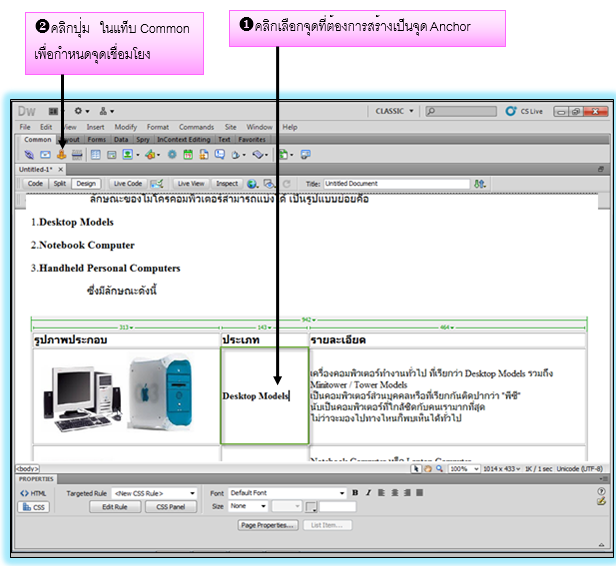Toggle Bold in Properties panel
616x566 pixels.
point(355,493)
